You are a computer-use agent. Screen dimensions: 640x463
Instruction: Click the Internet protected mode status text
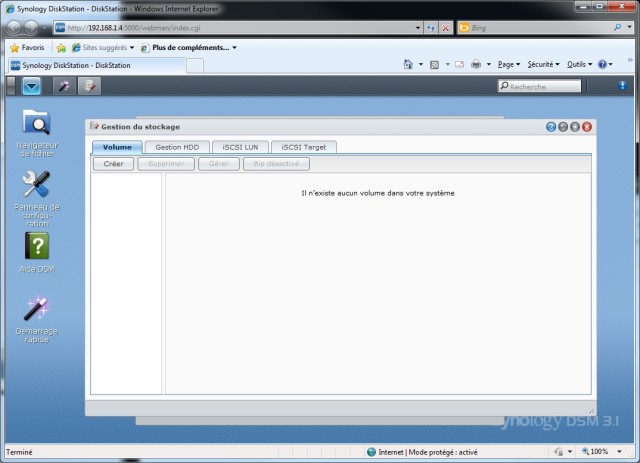tap(428, 452)
